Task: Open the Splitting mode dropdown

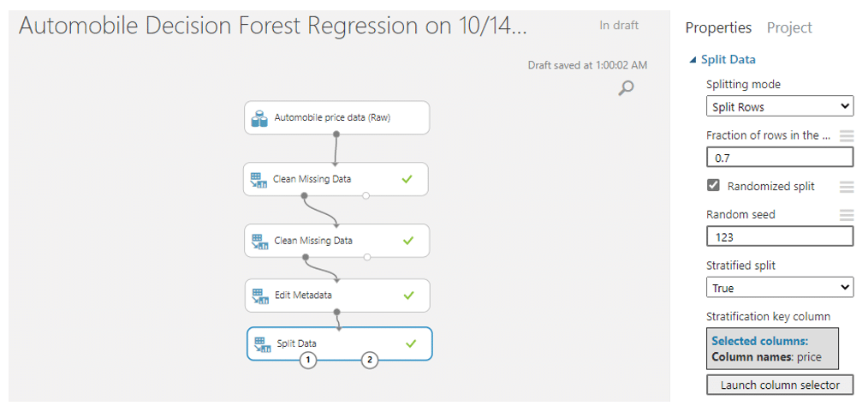Action: [x=780, y=106]
